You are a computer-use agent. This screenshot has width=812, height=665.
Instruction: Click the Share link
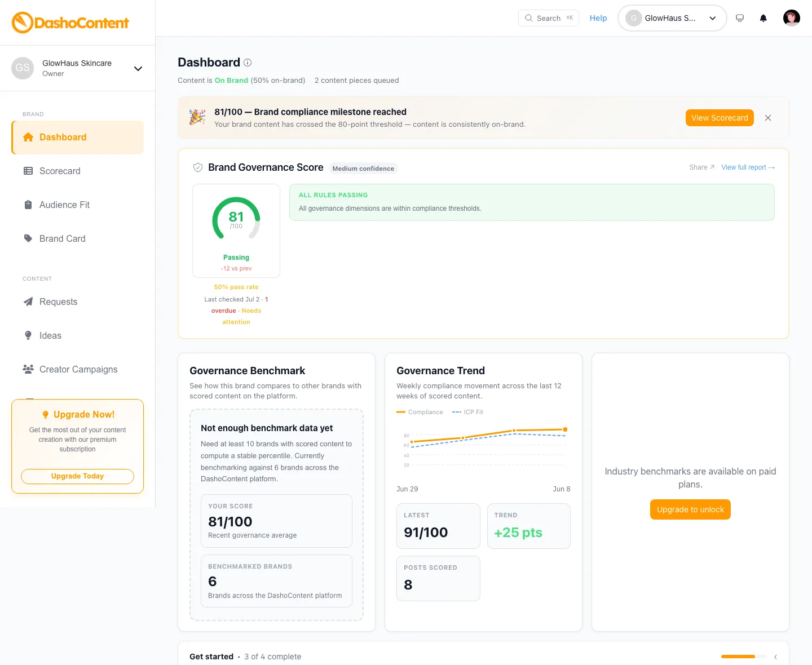click(701, 167)
